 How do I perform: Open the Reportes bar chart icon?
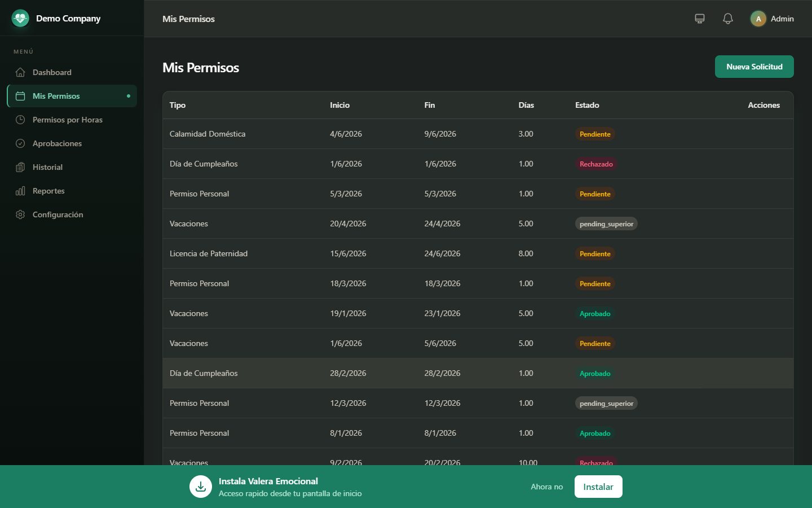20,191
